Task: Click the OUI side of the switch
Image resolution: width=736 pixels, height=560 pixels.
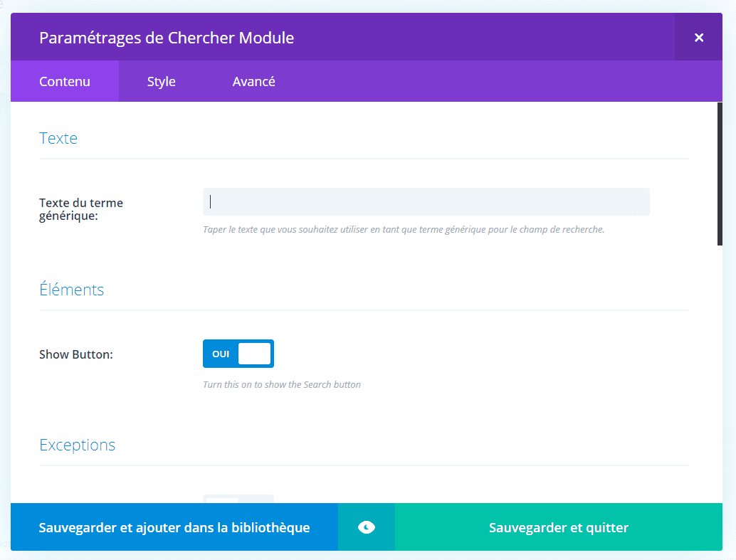Action: coord(221,354)
